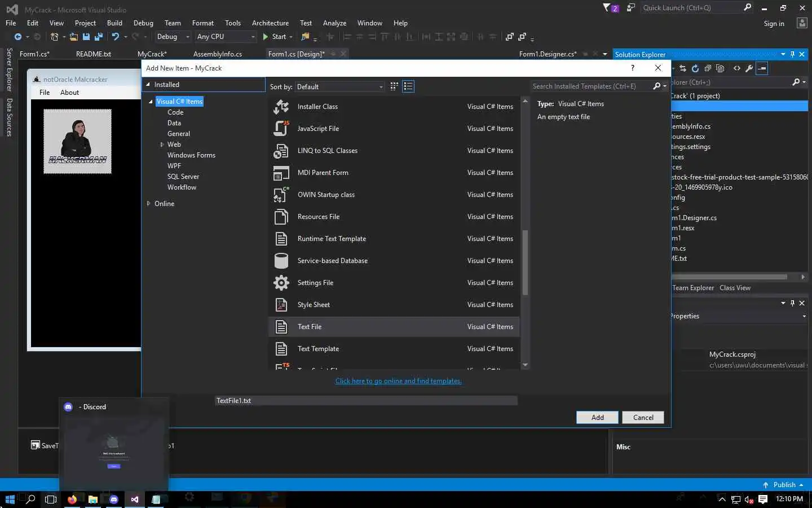Viewport: 812px width, 508px height.
Task: Click the Navigate Backward toolbar arrow
Action: 18,37
